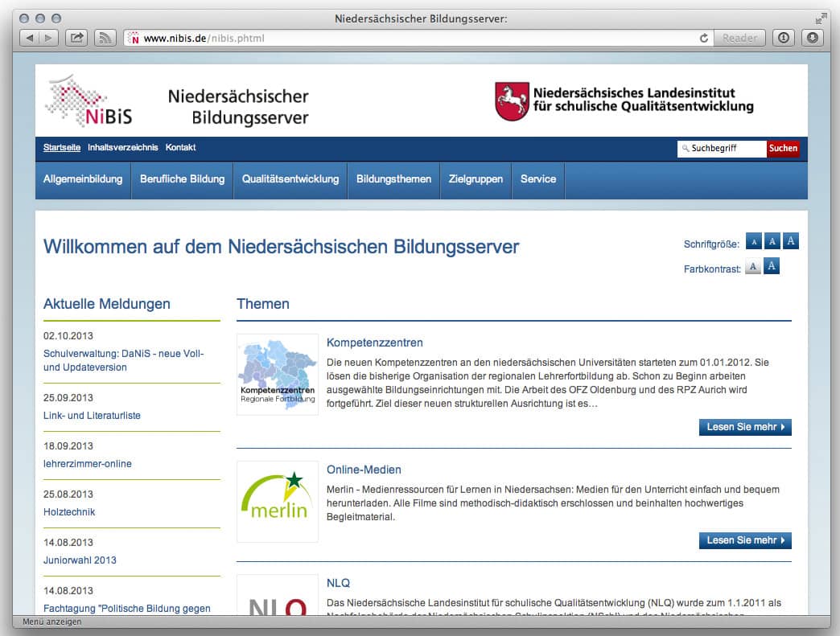Toggle dark Farbkontrast contrast option

(772, 267)
